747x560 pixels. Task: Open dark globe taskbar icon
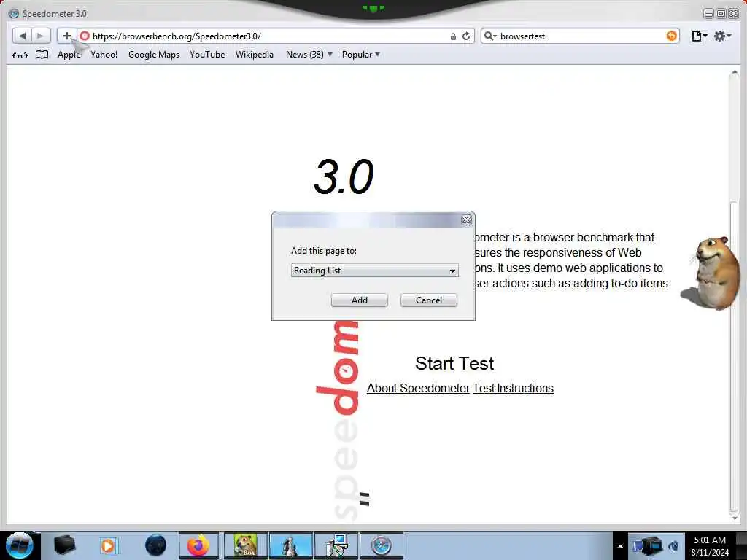(156, 545)
